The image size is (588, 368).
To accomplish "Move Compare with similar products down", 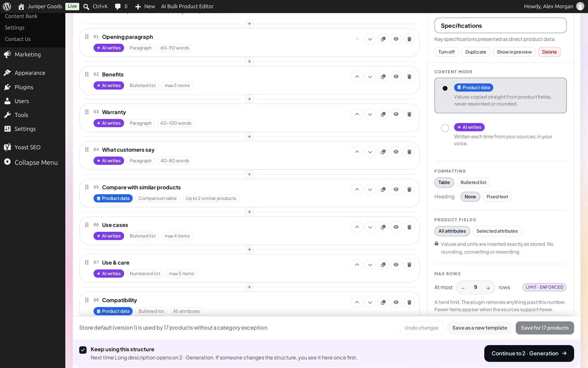I will point(370,189).
